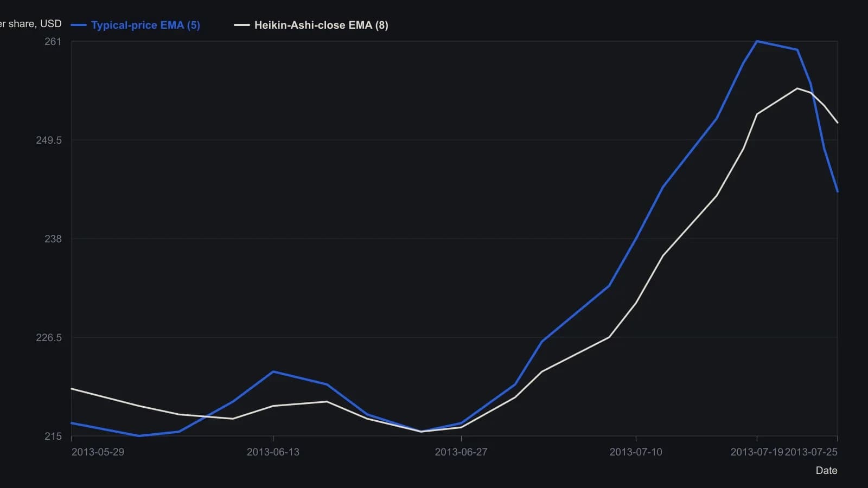
Task: Click the 226.5 y-axis label
Action: coord(49,338)
